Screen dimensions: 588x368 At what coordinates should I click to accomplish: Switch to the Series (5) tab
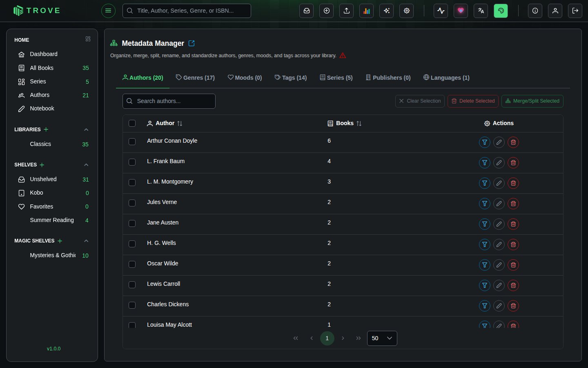(336, 78)
